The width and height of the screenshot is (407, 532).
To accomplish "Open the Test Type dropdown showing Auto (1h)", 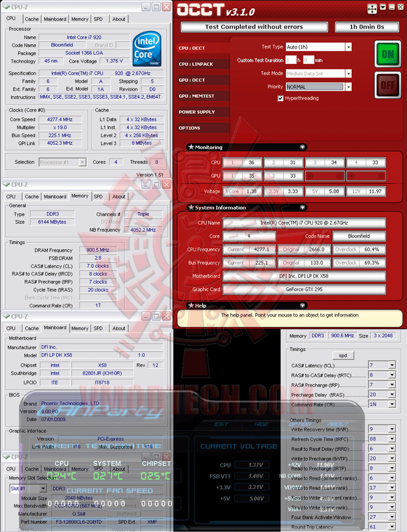I will point(348,47).
